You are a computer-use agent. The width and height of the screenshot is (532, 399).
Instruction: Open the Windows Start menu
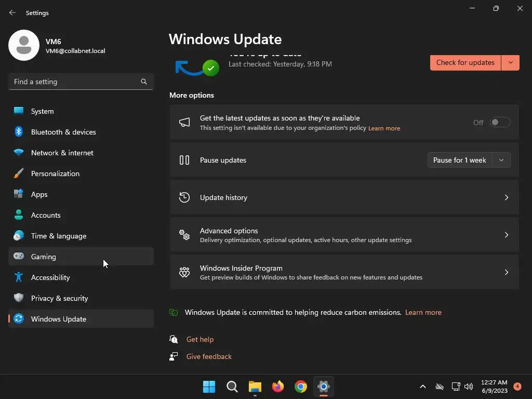point(209,387)
